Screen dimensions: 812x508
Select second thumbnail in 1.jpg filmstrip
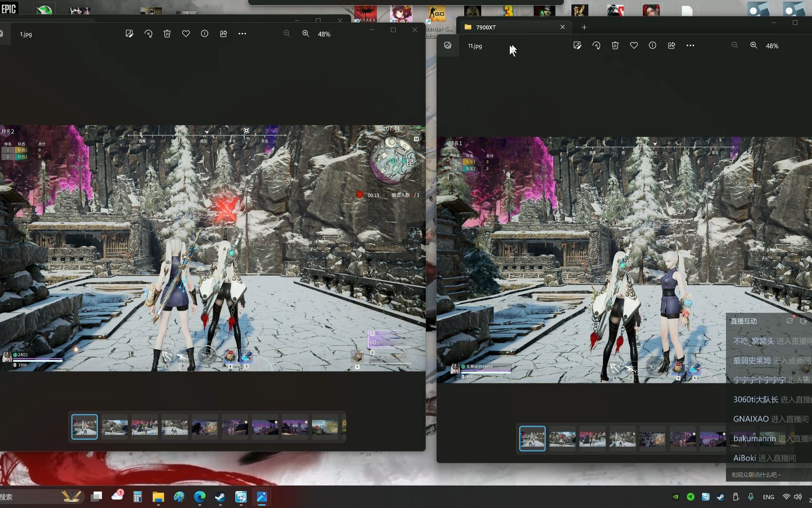click(x=115, y=427)
